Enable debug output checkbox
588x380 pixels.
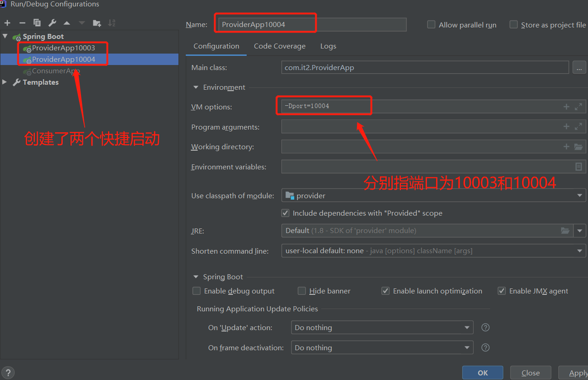coord(196,291)
